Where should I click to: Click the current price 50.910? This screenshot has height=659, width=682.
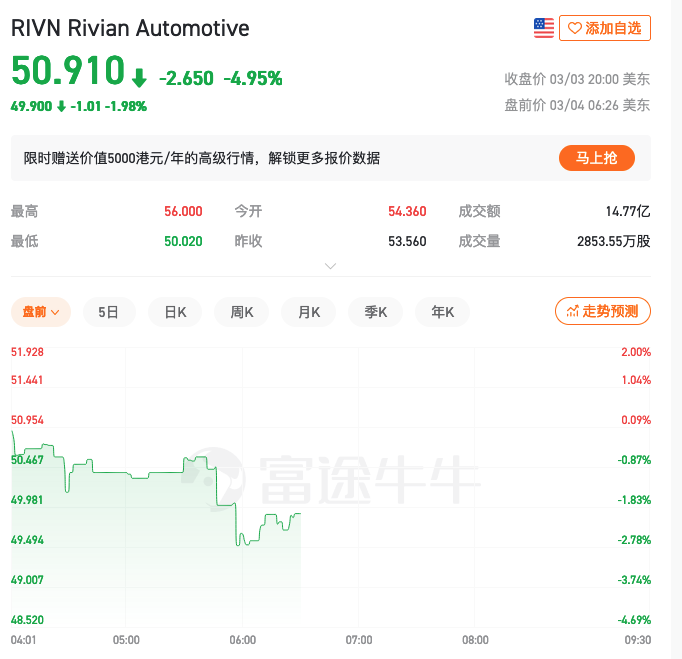click(x=68, y=70)
